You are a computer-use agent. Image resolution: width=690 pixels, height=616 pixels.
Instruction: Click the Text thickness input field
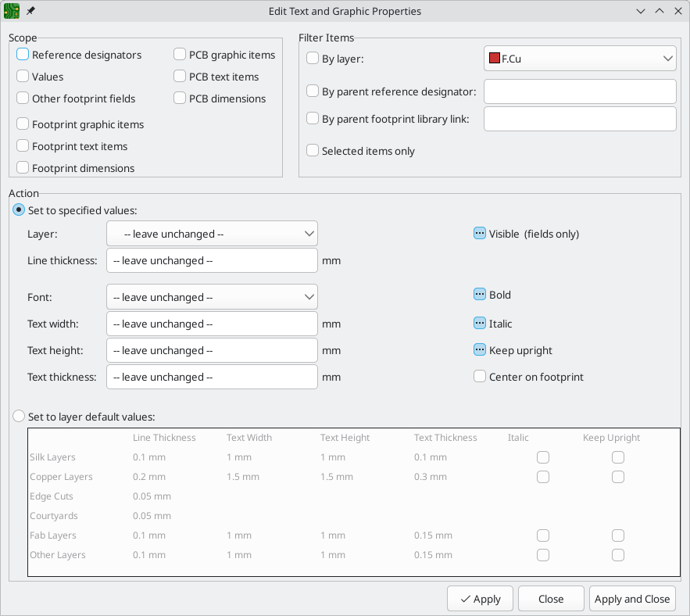point(212,376)
